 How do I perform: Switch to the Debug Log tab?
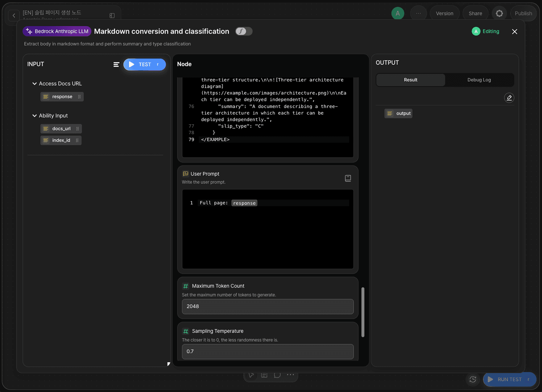click(479, 80)
